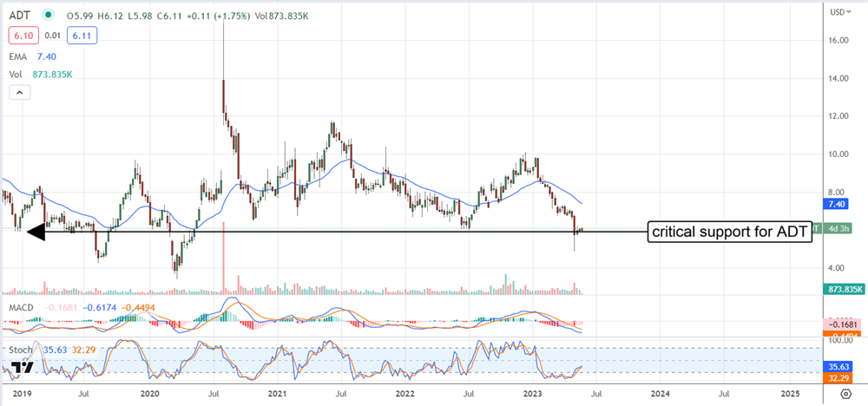868x406 pixels.
Task: Click the green market status dot beside ADT
Action: [49, 15]
